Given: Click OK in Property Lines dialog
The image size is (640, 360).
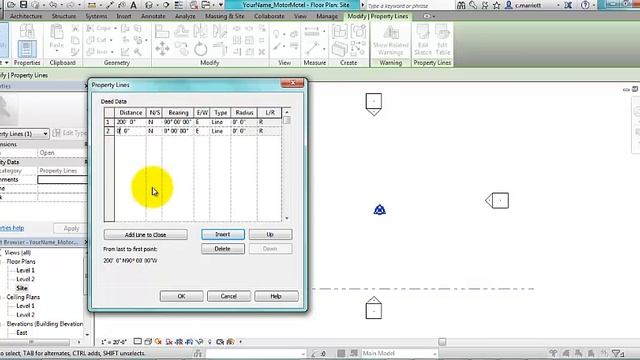Looking at the screenshot, I should point(182,296).
